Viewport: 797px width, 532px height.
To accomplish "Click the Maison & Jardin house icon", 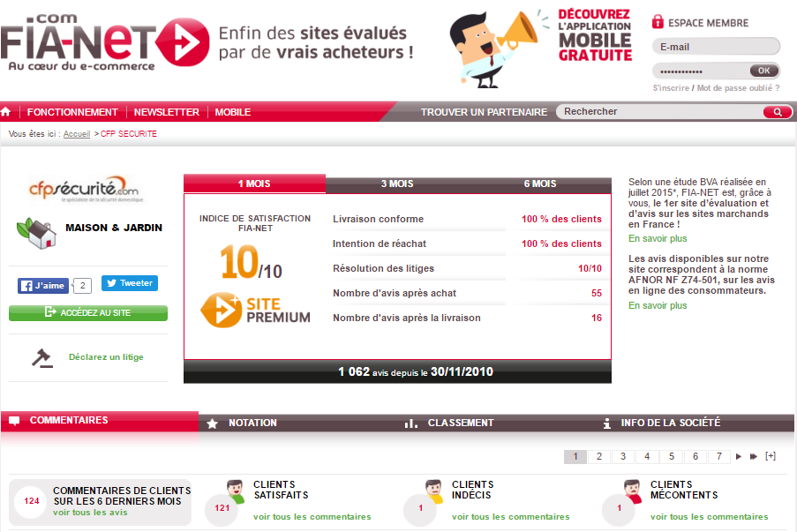I will [36, 233].
